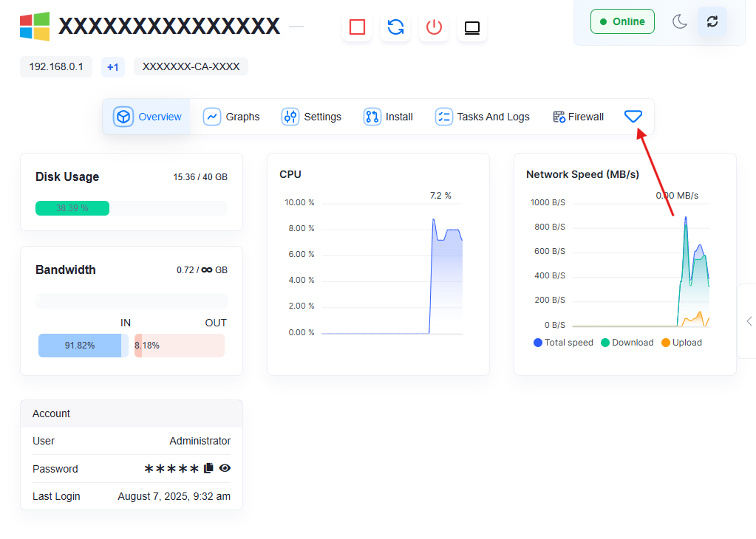The height and width of the screenshot is (539, 756).
Task: Open the Firewall tab
Action: tap(579, 117)
